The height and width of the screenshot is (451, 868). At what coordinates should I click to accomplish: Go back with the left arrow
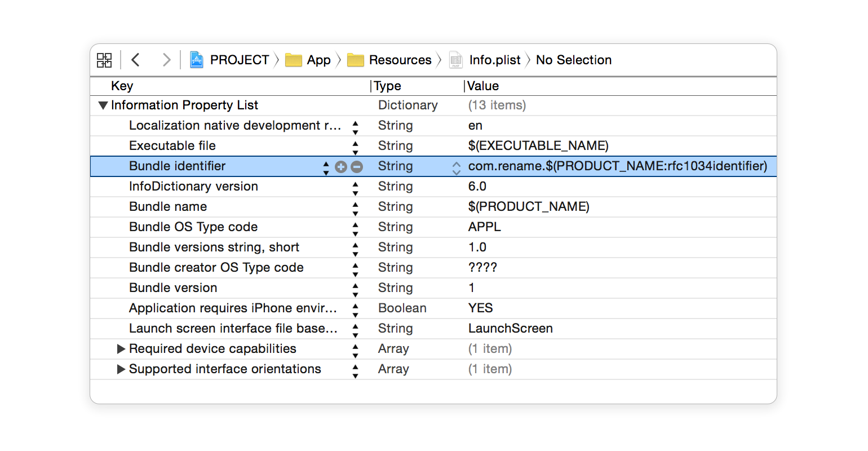[136, 60]
